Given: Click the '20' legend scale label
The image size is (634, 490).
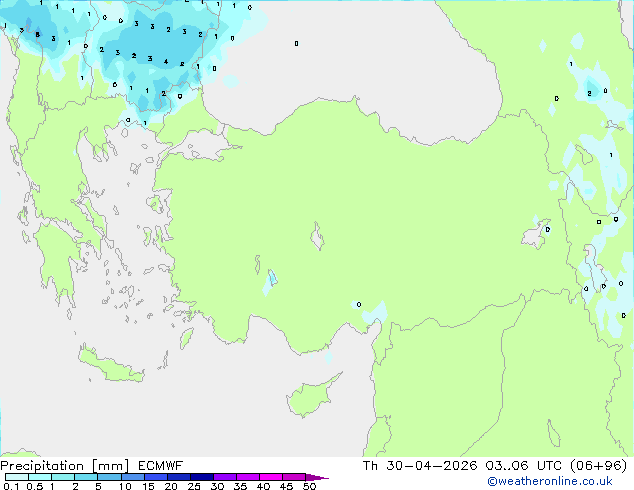Looking at the screenshot, I should 171,486.
